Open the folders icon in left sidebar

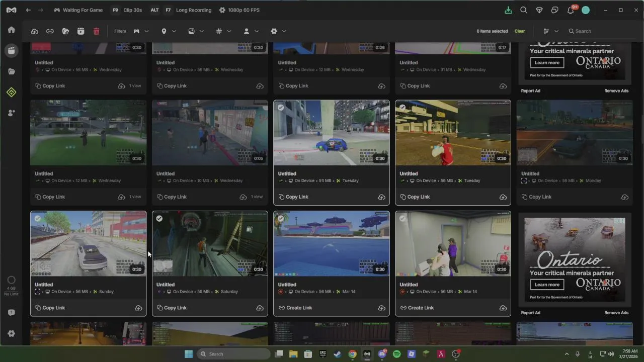pyautogui.click(x=12, y=71)
